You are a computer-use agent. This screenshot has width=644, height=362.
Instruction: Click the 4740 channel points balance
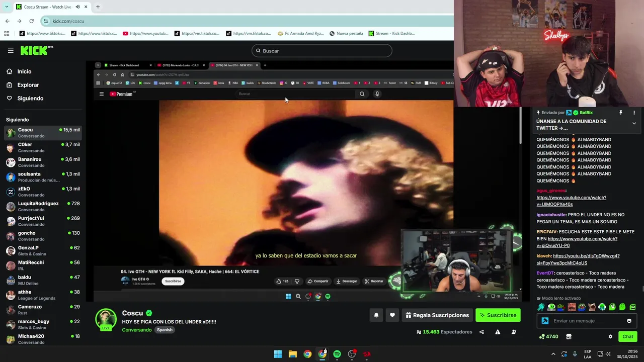pos(548,337)
